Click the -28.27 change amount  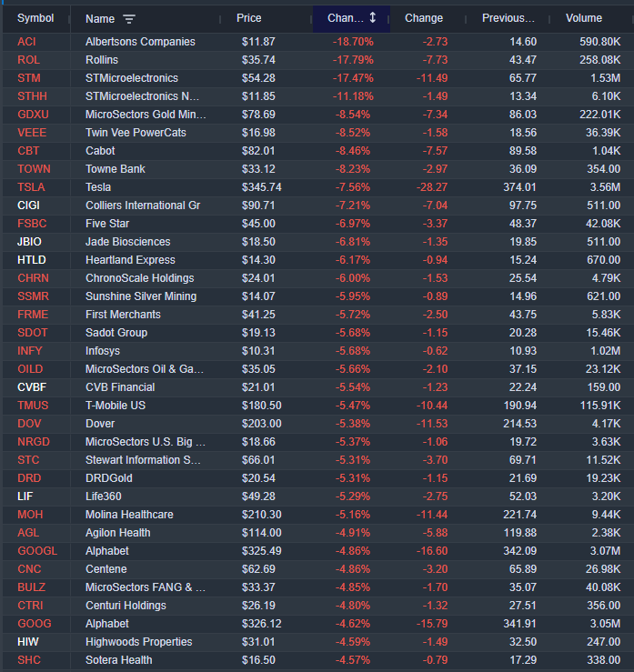pos(432,187)
